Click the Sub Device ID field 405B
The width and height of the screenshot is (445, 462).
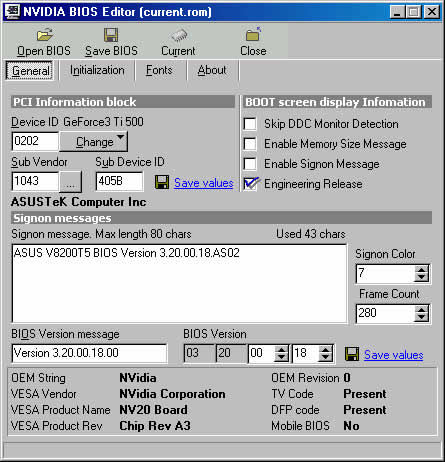pos(119,181)
